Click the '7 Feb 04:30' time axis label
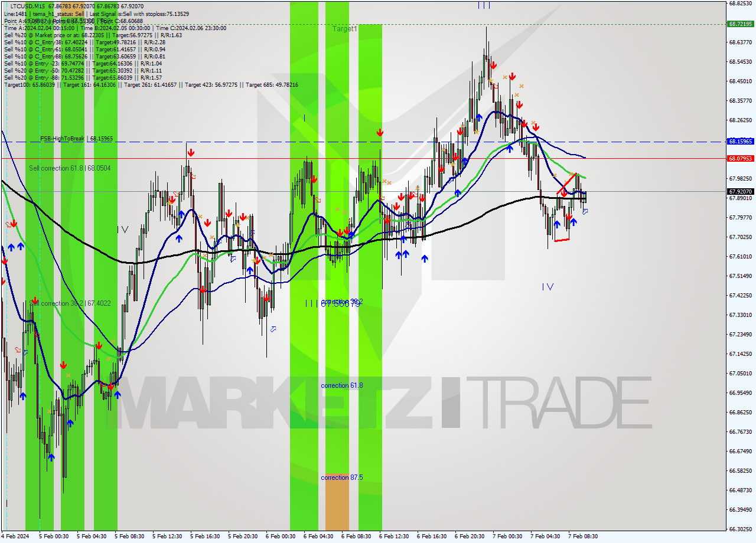The height and width of the screenshot is (543, 756). pos(545,537)
